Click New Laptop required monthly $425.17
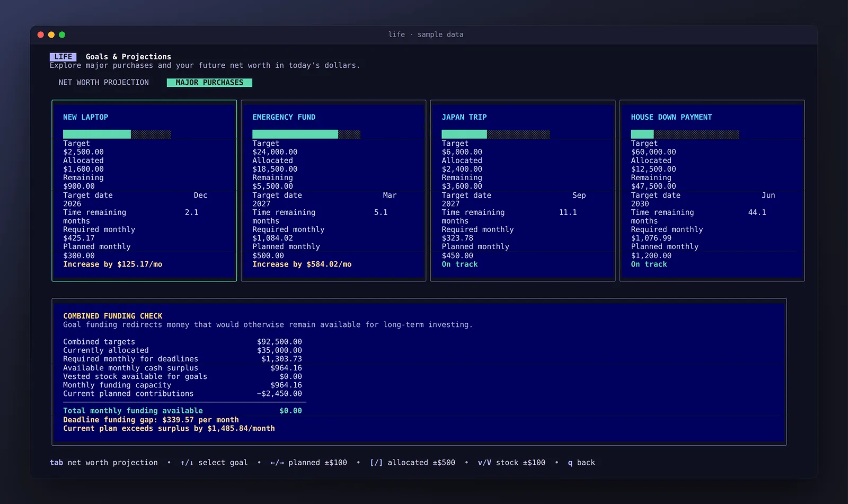 click(79, 238)
